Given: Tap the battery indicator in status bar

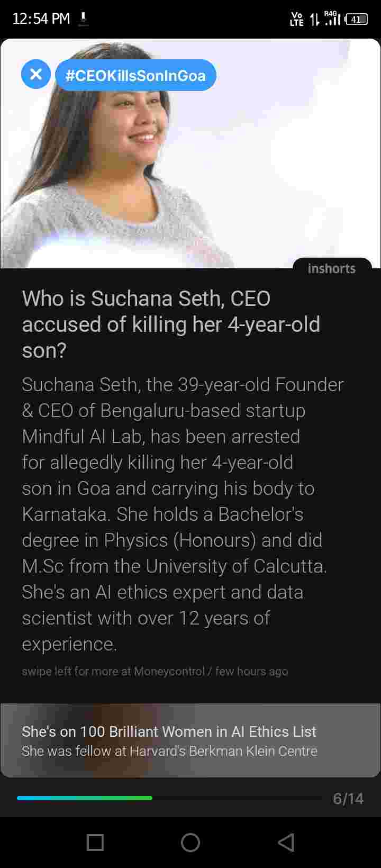Looking at the screenshot, I should pos(357,20).
